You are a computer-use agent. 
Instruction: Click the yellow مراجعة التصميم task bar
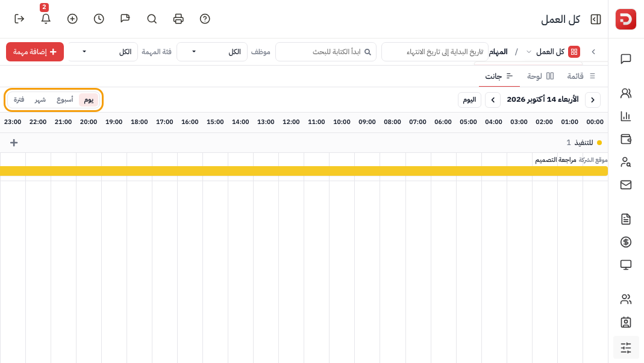[304, 171]
